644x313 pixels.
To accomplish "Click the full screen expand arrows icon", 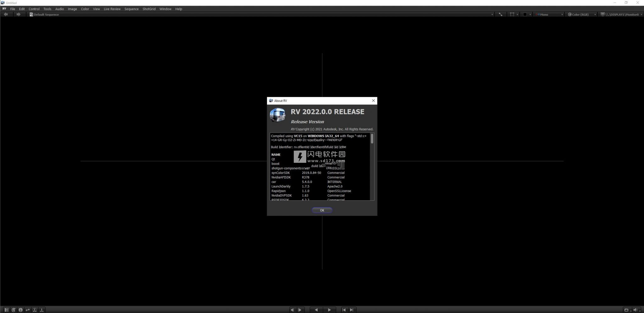I will pyautogui.click(x=501, y=14).
